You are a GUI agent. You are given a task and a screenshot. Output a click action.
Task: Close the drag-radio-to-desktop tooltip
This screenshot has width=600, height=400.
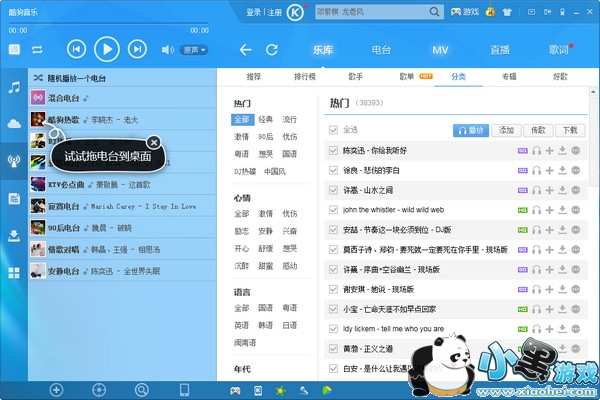click(x=153, y=143)
